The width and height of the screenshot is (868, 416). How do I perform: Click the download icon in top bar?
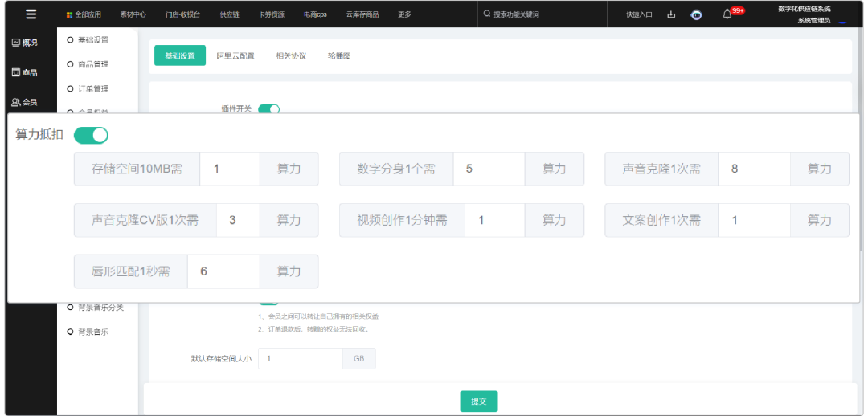[671, 15]
